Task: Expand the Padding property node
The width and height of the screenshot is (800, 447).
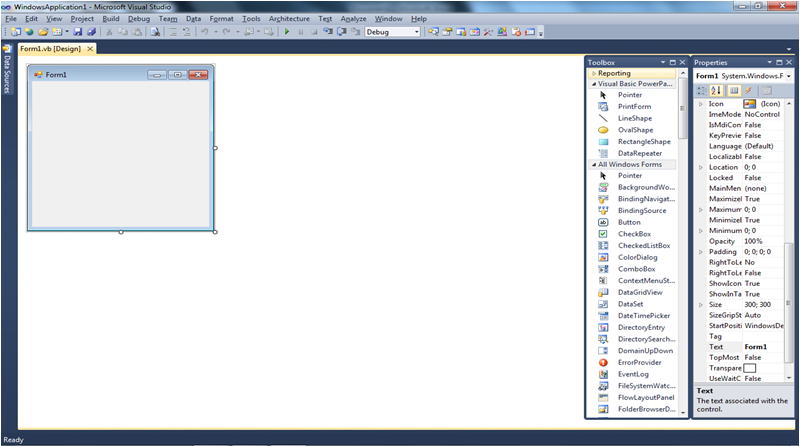Action: [701, 252]
